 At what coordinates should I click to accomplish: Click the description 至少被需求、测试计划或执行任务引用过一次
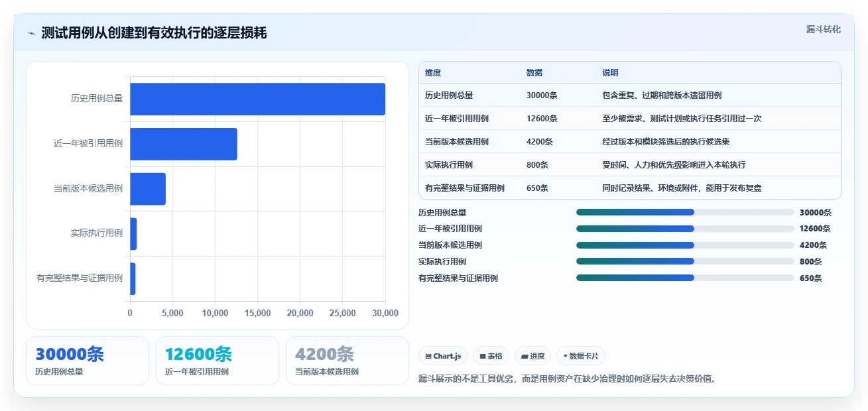coord(682,119)
